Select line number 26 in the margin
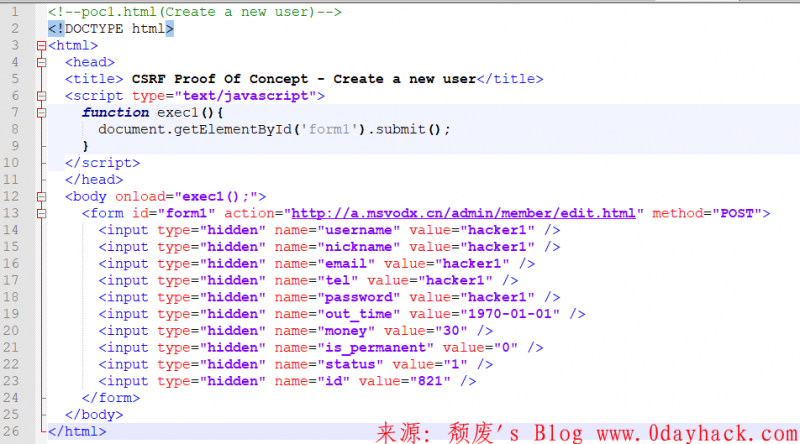The image size is (800, 444). coord(11,431)
